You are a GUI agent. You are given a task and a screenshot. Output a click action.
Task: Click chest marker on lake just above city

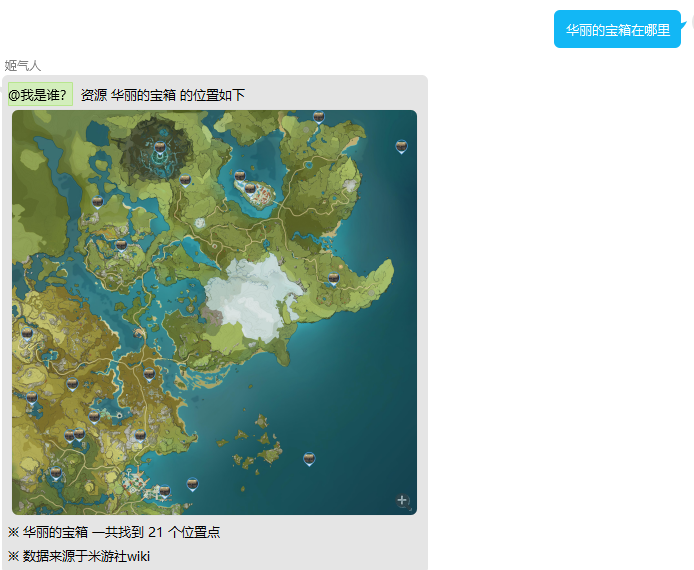(x=240, y=176)
